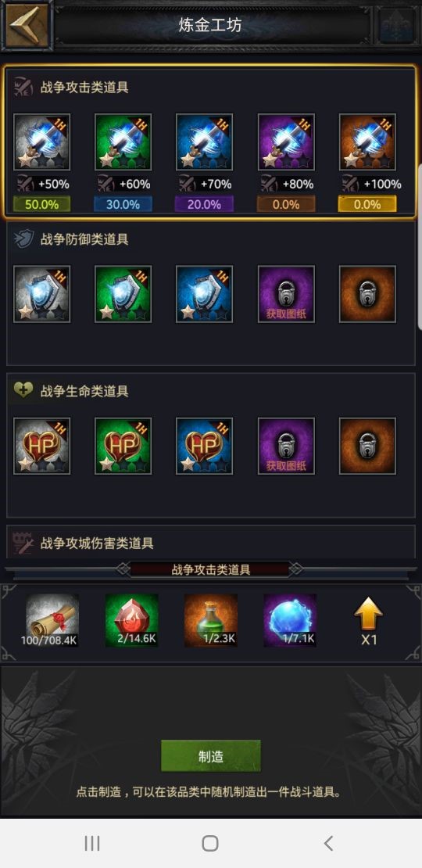The height and width of the screenshot is (868, 422).
Task: Select the green +60% attack item
Action: [123, 142]
